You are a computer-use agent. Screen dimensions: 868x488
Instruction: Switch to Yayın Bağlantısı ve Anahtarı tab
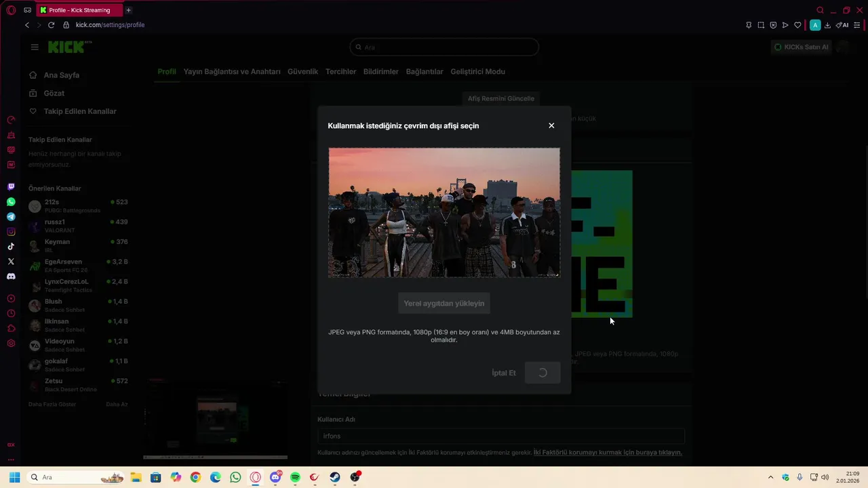coord(232,72)
